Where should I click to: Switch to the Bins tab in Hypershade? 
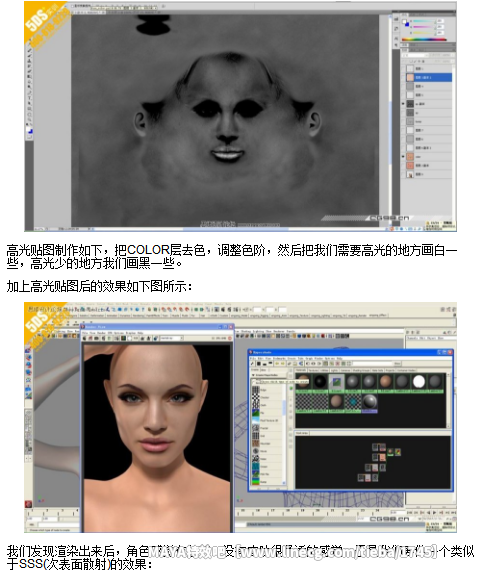pos(263,370)
